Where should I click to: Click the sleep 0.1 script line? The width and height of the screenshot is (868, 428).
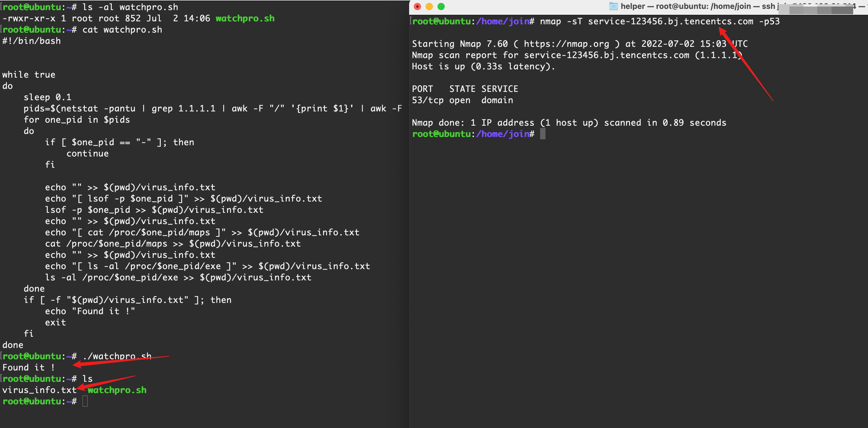point(47,97)
